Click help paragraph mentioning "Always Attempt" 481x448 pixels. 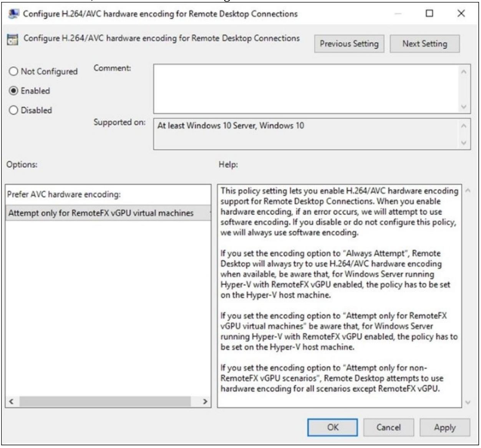[x=335, y=274]
